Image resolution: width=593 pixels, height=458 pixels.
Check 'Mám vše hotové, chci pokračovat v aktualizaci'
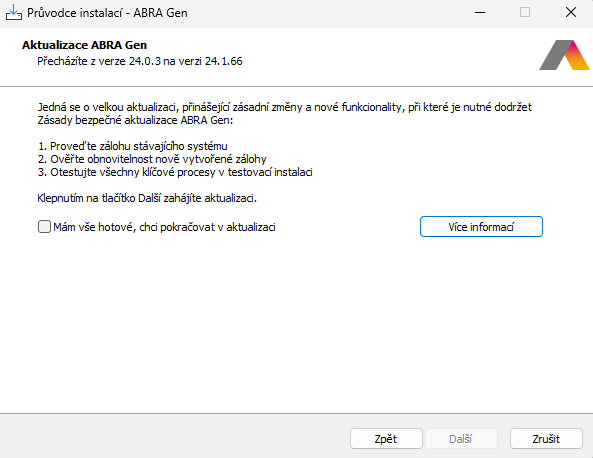coord(44,227)
